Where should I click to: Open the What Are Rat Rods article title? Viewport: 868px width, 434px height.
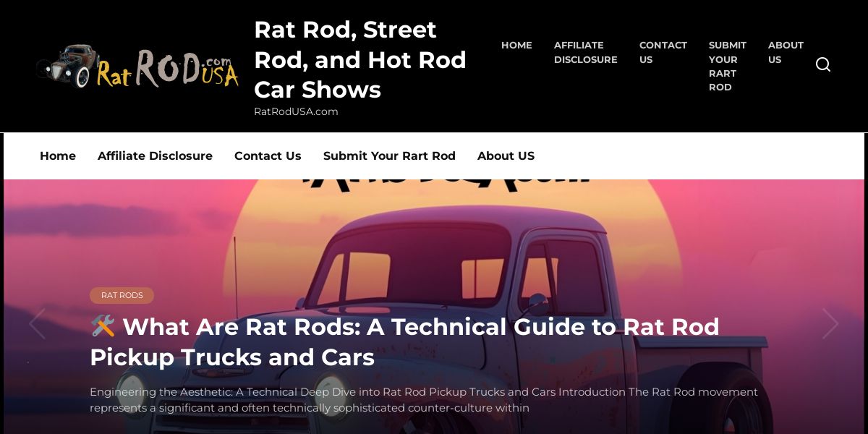tap(405, 342)
